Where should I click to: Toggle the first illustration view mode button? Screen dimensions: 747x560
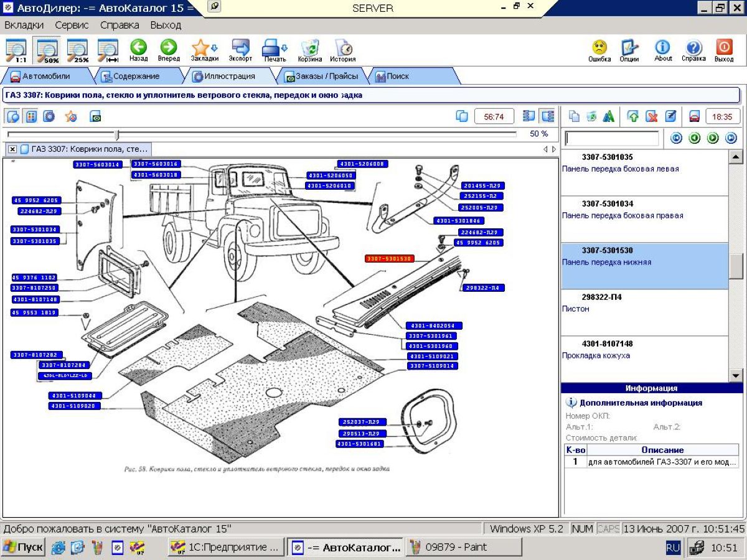[x=14, y=116]
